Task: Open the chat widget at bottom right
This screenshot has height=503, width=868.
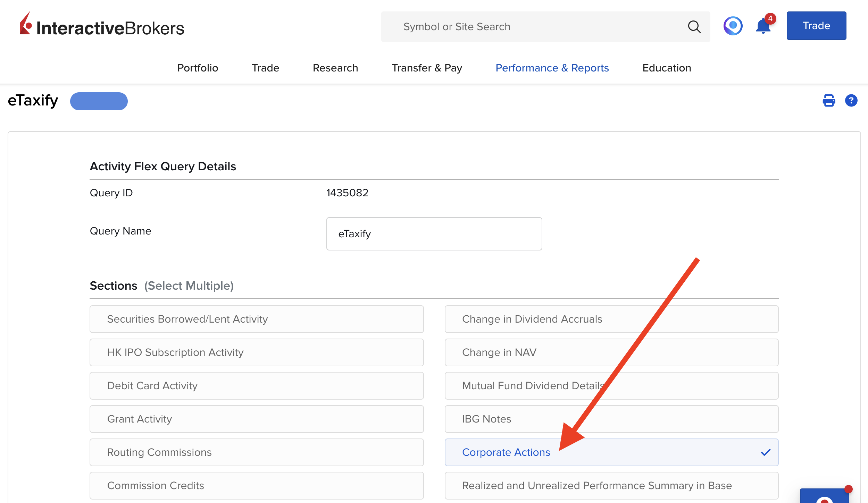Action: coord(825,495)
